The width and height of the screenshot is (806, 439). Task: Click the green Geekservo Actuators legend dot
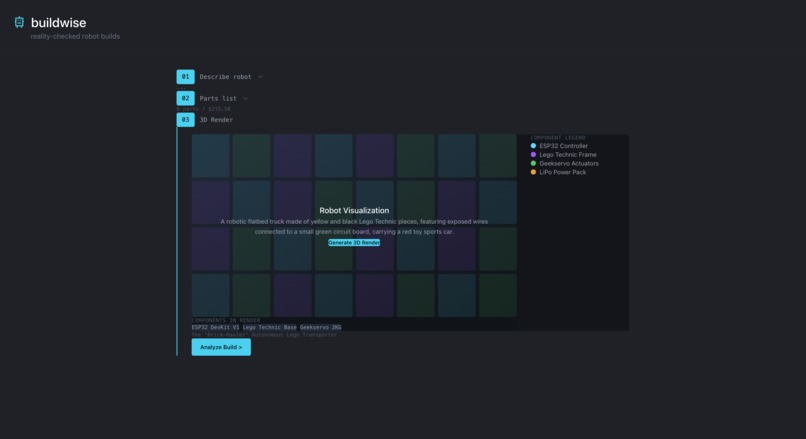(x=533, y=163)
